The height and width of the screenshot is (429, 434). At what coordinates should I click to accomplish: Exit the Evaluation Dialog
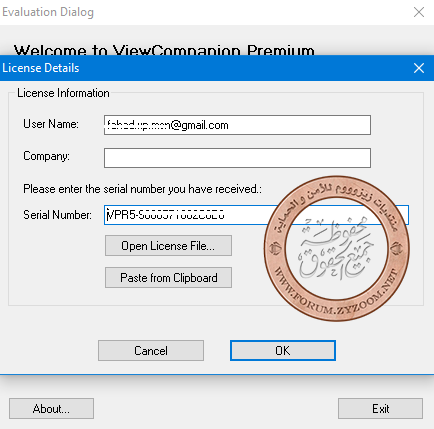click(x=380, y=408)
